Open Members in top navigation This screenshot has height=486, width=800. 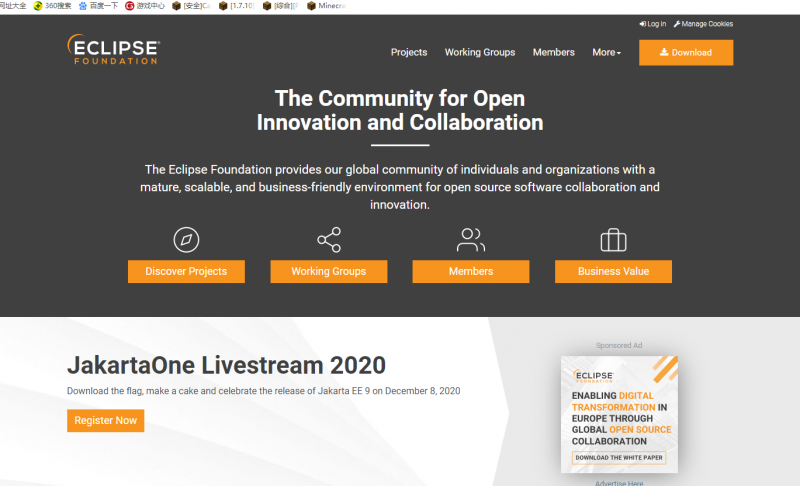(x=554, y=52)
